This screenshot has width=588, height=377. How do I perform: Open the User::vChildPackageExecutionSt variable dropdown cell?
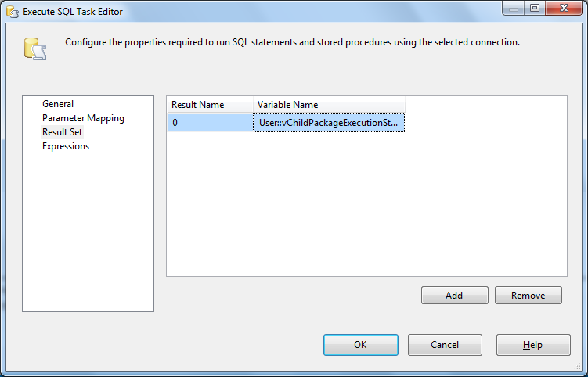[329, 123]
